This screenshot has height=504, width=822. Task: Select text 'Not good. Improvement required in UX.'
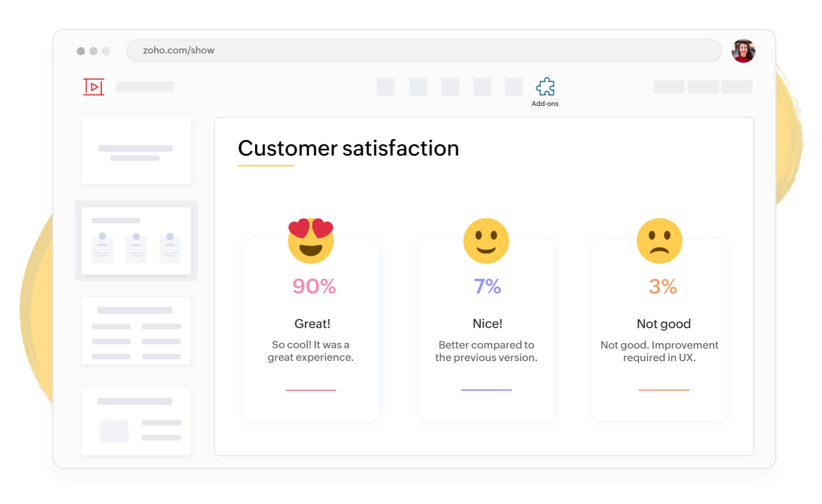[x=659, y=351]
